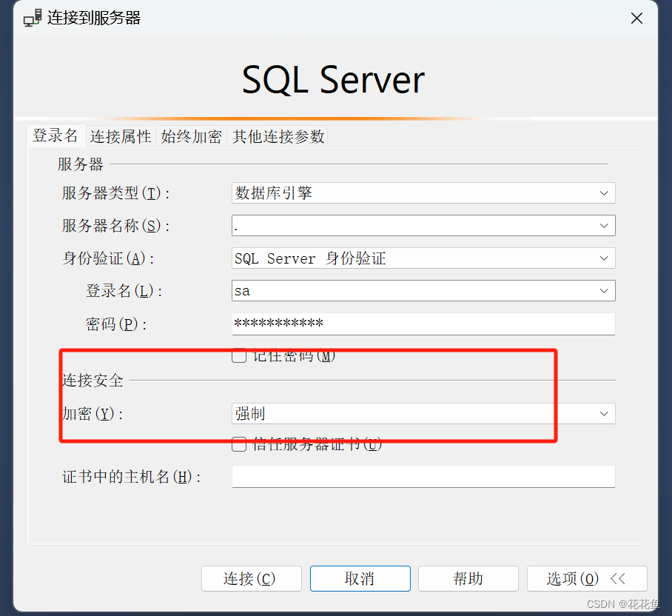
Task: Switch to the 登录名 tab
Action: tap(56, 136)
